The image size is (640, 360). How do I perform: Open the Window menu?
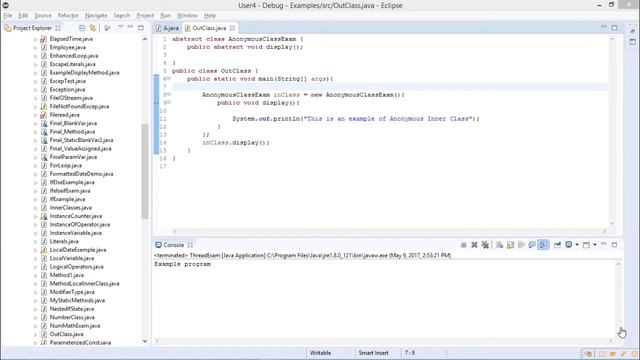[187, 16]
